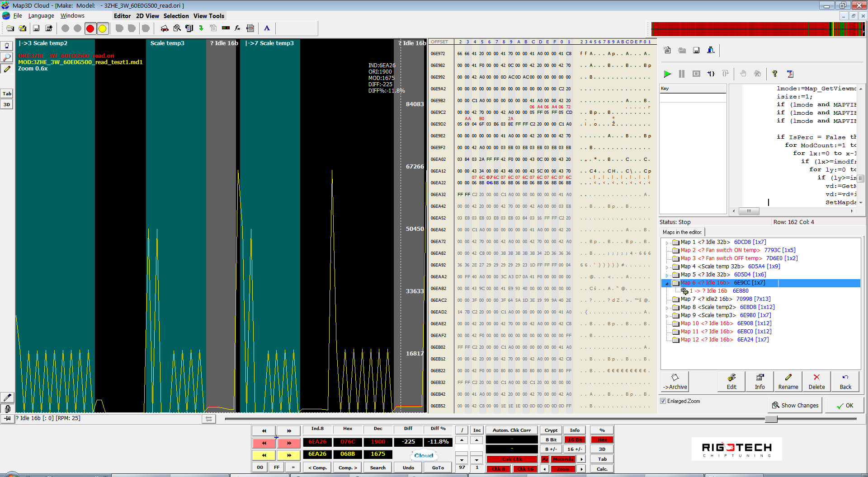Save script with floppy icon in script panel
The width and height of the screenshot is (868, 477).
696,50
